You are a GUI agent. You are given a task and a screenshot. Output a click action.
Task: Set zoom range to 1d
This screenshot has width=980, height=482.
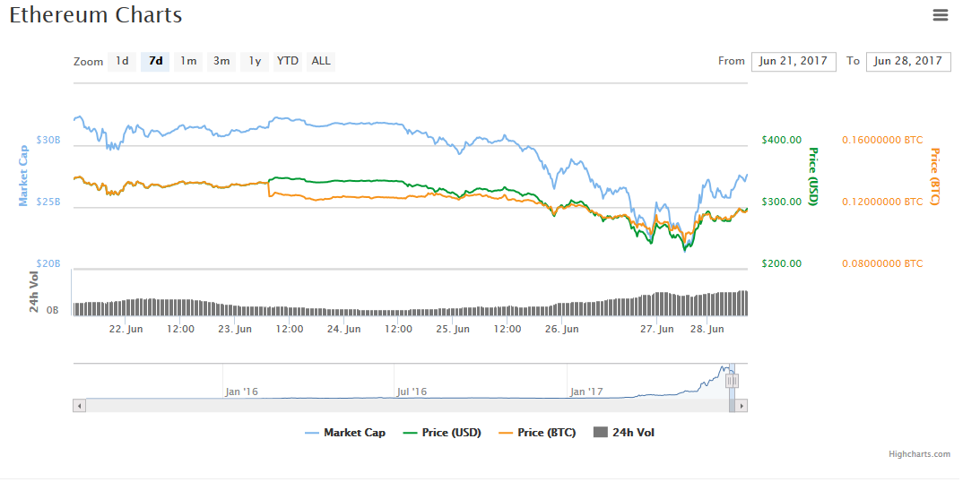[122, 61]
